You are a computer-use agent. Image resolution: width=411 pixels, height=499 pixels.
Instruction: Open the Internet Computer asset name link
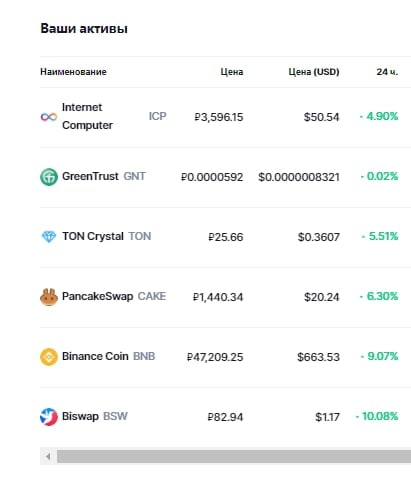coord(87,116)
